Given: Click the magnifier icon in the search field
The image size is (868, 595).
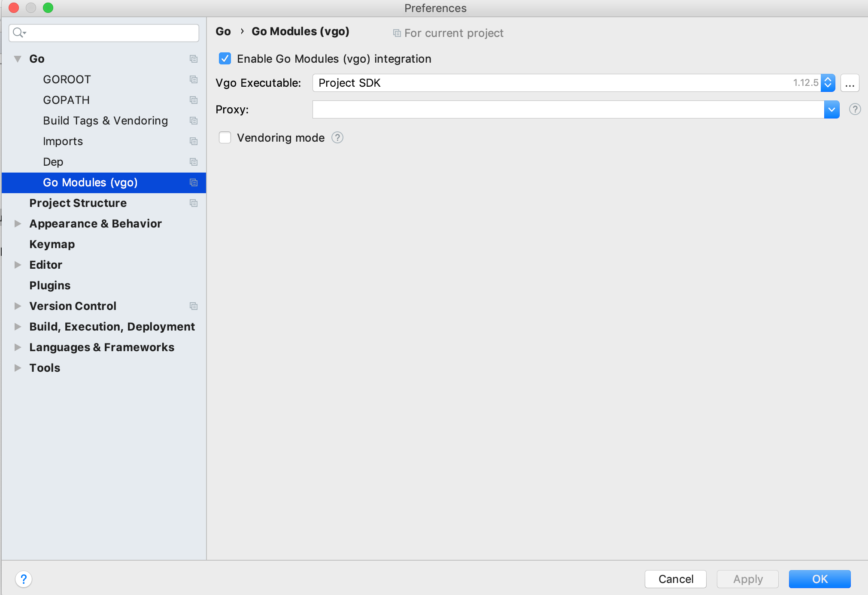Looking at the screenshot, I should [19, 33].
